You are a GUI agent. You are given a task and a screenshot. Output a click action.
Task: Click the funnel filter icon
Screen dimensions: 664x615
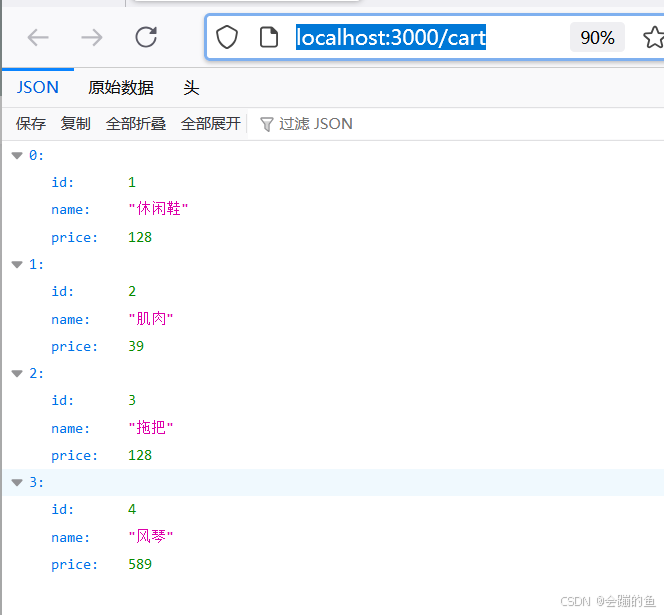coord(266,124)
